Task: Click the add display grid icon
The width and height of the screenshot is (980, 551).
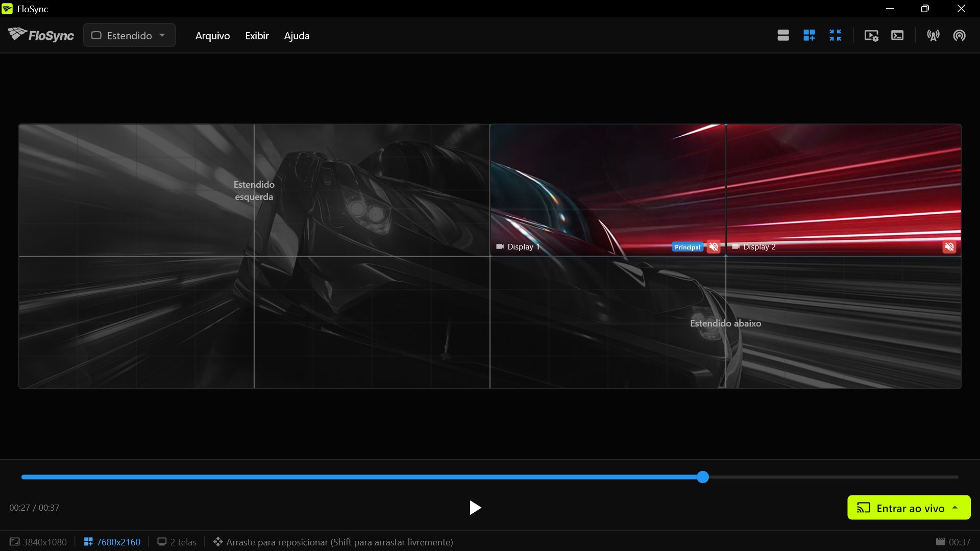Action: point(809,35)
